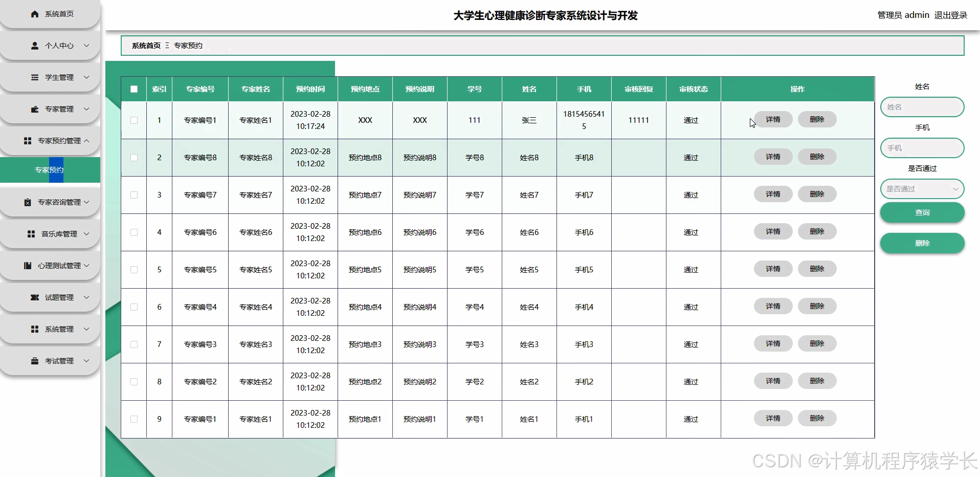The image size is (980, 477).
Task: Click the grid icon beside 专家预约管理
Action: click(28, 141)
